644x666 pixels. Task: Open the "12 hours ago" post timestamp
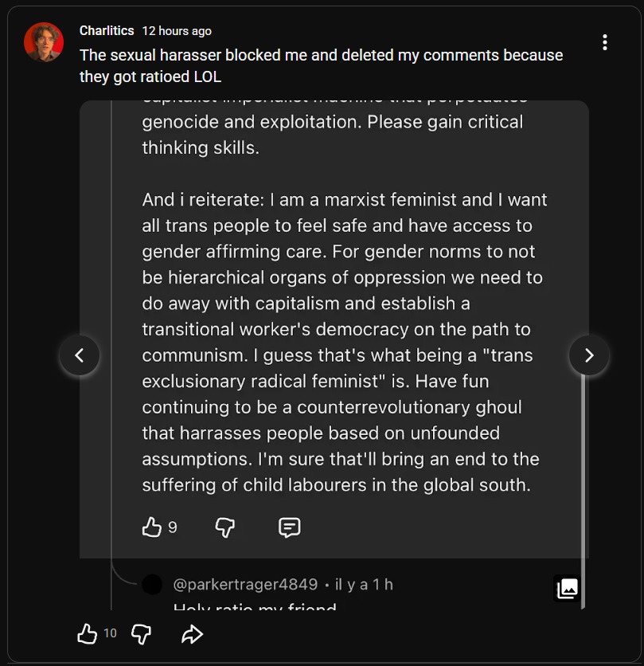[x=177, y=31]
